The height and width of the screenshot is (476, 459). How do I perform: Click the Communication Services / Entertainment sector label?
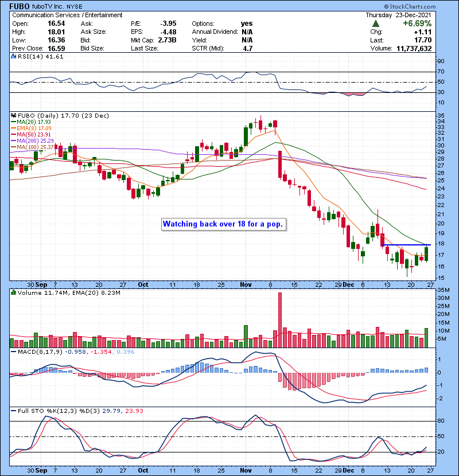(67, 15)
